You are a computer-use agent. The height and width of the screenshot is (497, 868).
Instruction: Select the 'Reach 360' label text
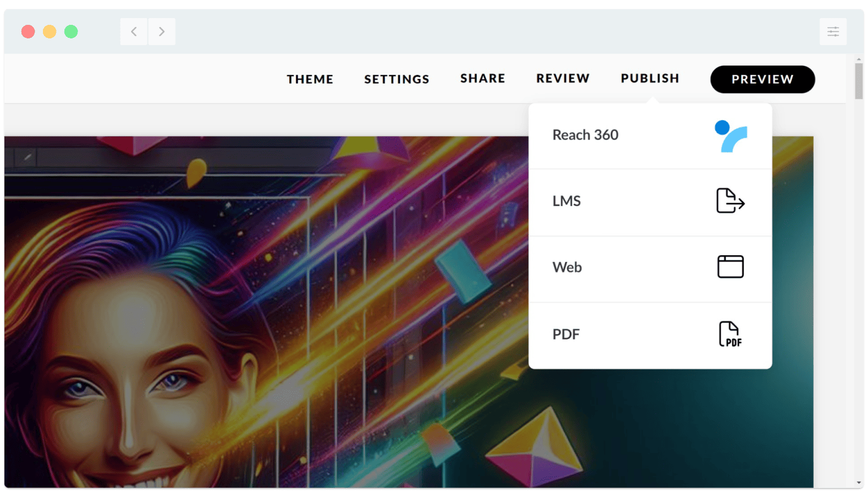[585, 135]
